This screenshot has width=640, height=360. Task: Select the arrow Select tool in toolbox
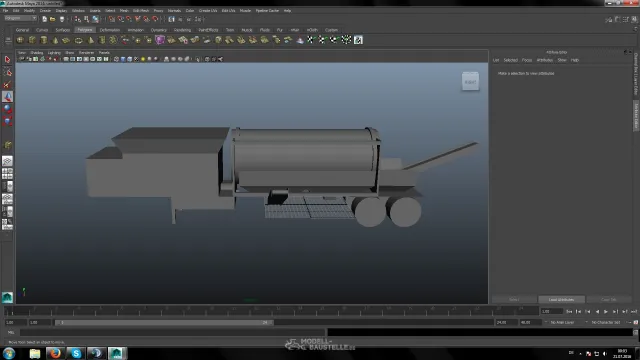pos(7,60)
